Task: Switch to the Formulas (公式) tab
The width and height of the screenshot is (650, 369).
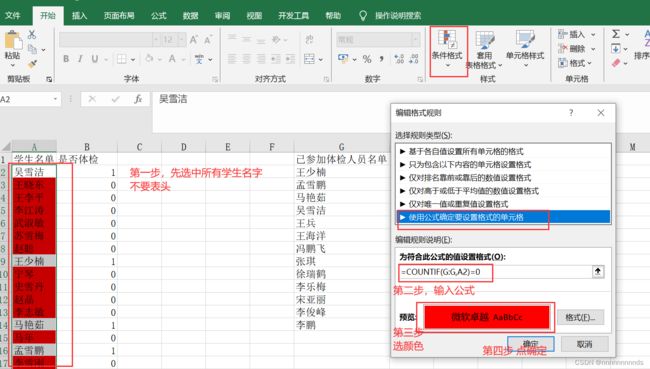Action: pos(158,16)
